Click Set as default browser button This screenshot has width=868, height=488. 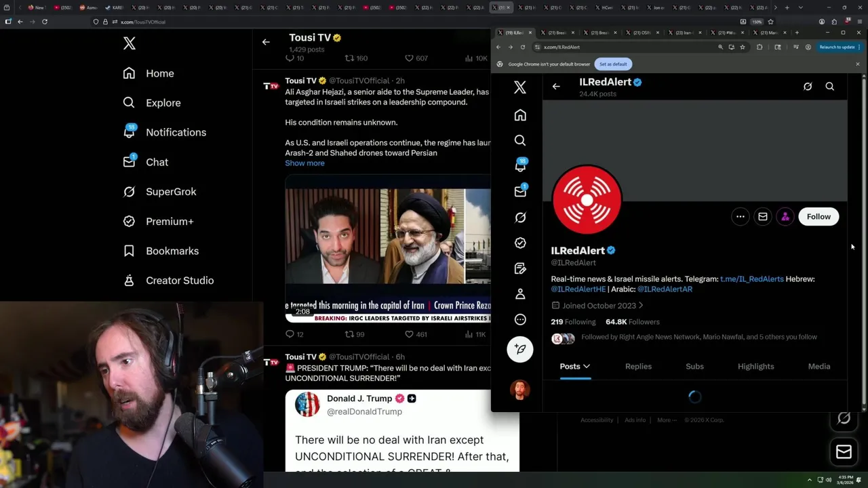(613, 64)
